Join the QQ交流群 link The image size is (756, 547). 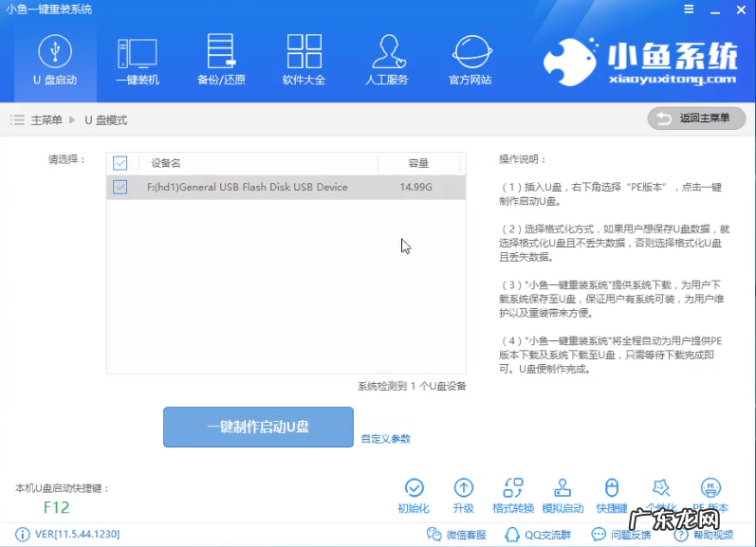(x=538, y=535)
